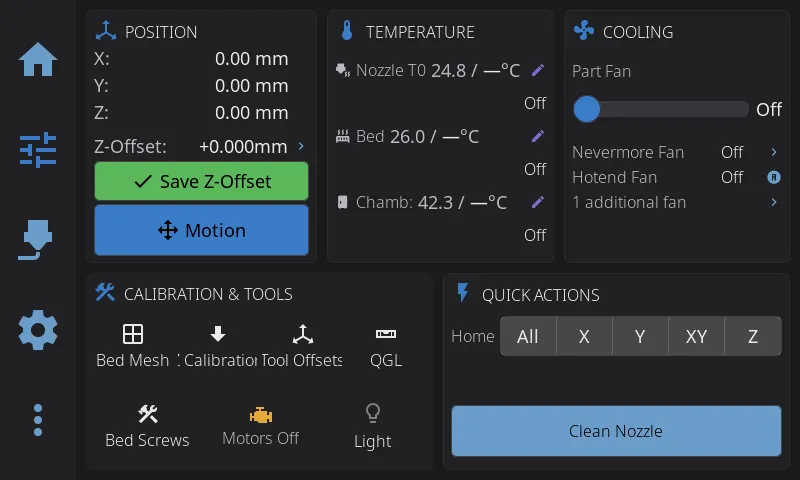The width and height of the screenshot is (800, 480).
Task: Click the Quick Actions lightning icon
Action: click(463, 293)
